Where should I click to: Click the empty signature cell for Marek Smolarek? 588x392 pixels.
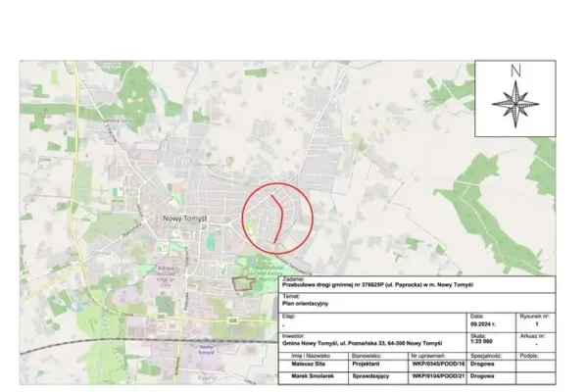click(x=536, y=377)
